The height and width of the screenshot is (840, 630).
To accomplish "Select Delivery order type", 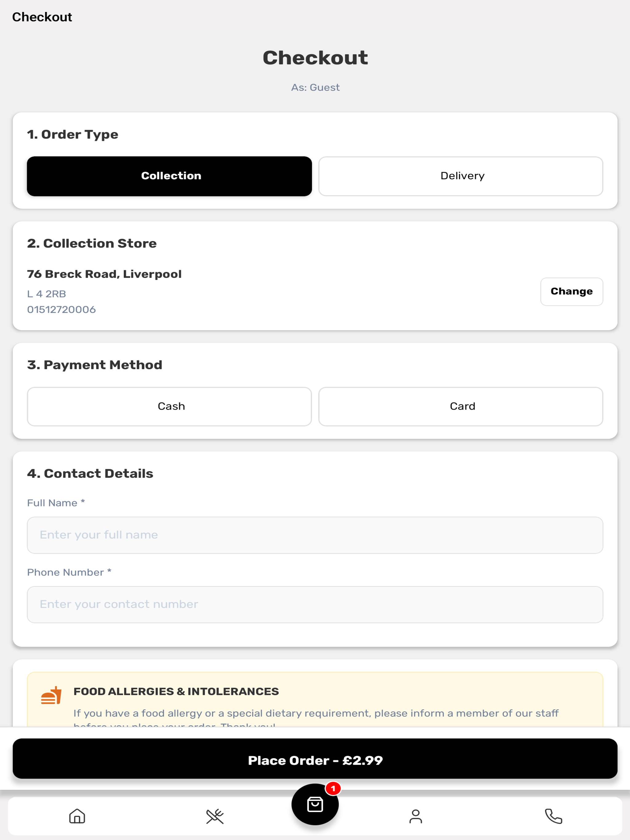I will click(461, 176).
